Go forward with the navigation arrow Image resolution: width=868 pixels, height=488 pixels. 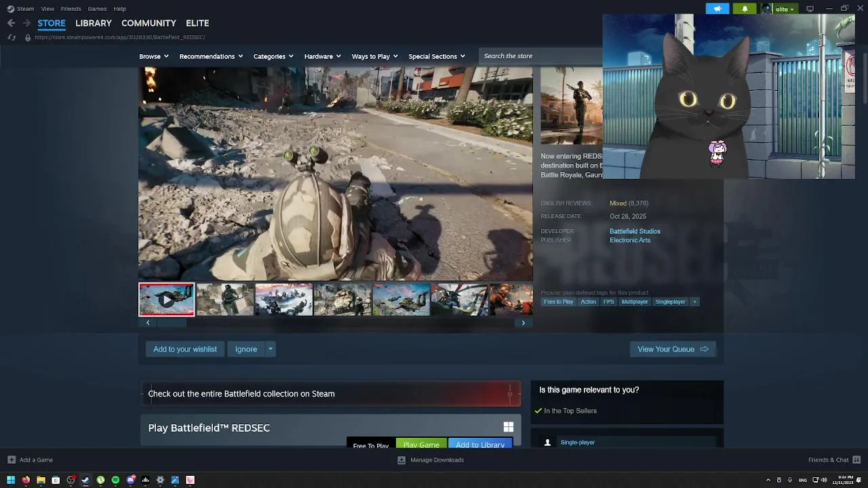pyautogui.click(x=26, y=23)
